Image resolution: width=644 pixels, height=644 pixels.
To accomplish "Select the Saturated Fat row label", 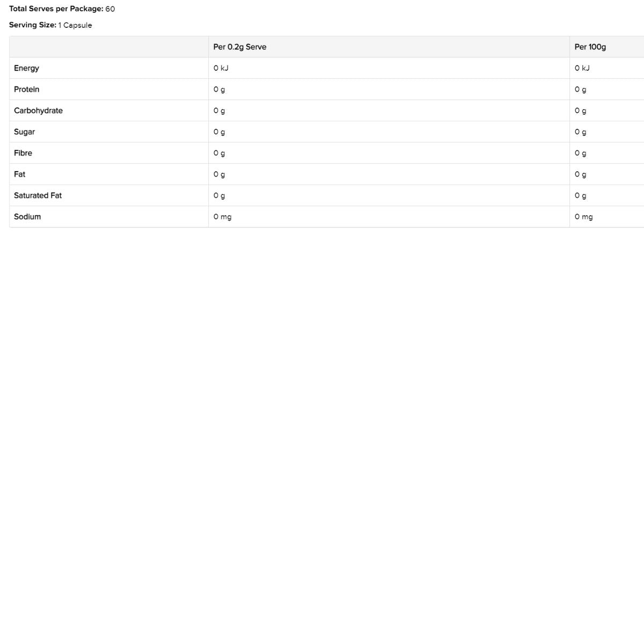I will [x=38, y=195].
